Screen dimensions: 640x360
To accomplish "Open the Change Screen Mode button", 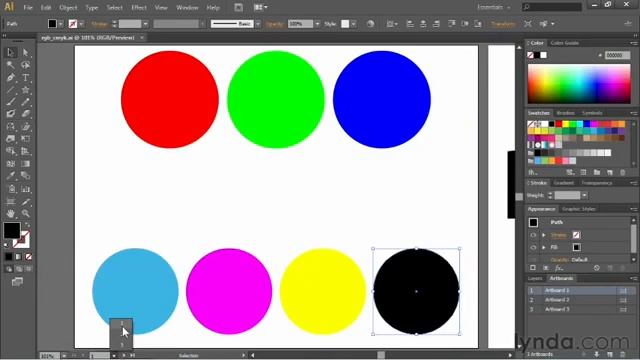I will point(17,282).
